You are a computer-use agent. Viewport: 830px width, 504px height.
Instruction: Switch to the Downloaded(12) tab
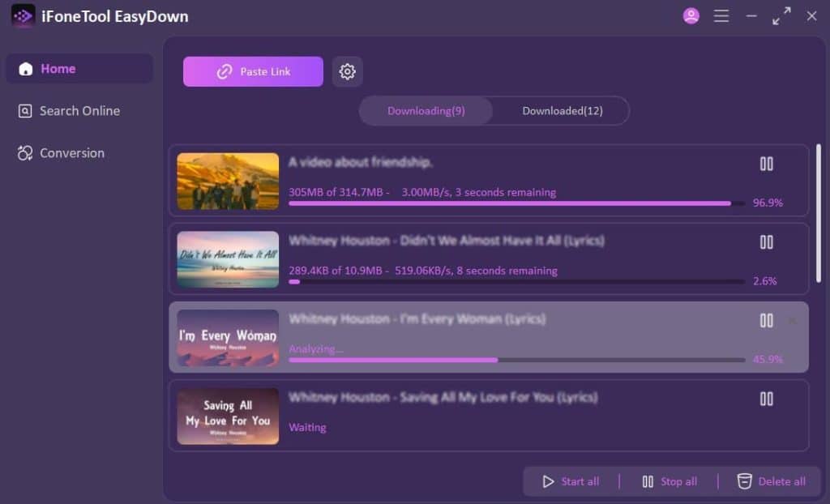coord(562,111)
